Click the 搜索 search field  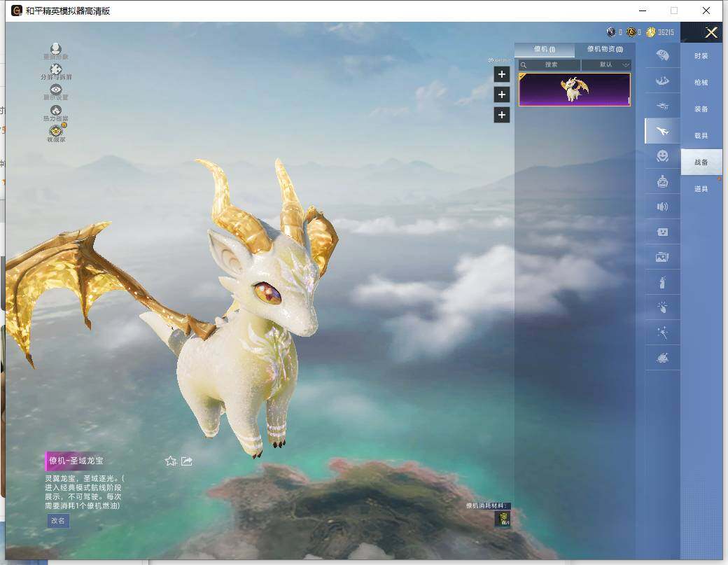tap(549, 64)
